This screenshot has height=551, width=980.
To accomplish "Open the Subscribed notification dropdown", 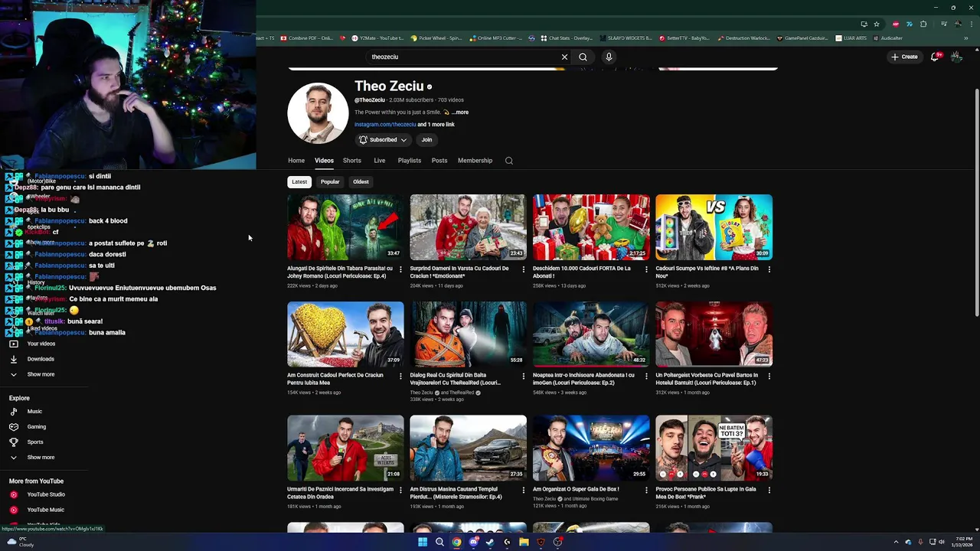I will [383, 140].
